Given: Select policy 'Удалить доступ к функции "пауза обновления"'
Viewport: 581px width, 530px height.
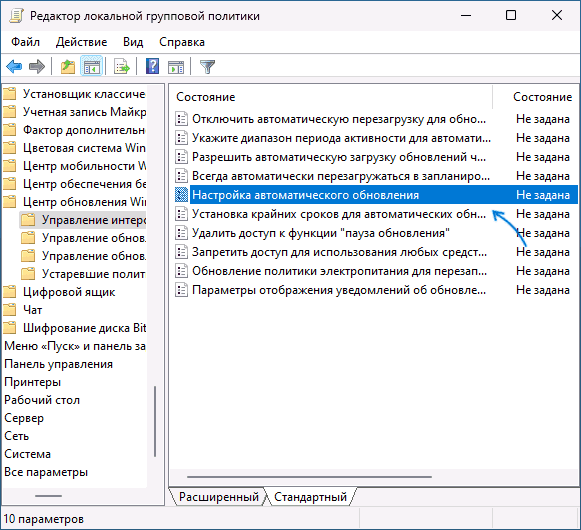Looking at the screenshot, I should [x=321, y=233].
